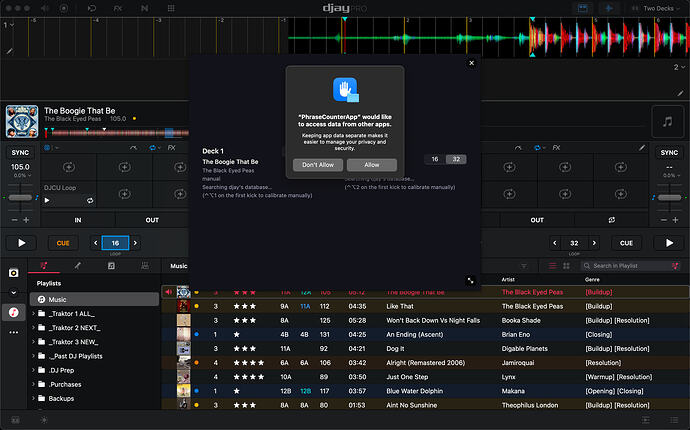Switch library to list view
The image size is (690, 430).
pos(552,265)
